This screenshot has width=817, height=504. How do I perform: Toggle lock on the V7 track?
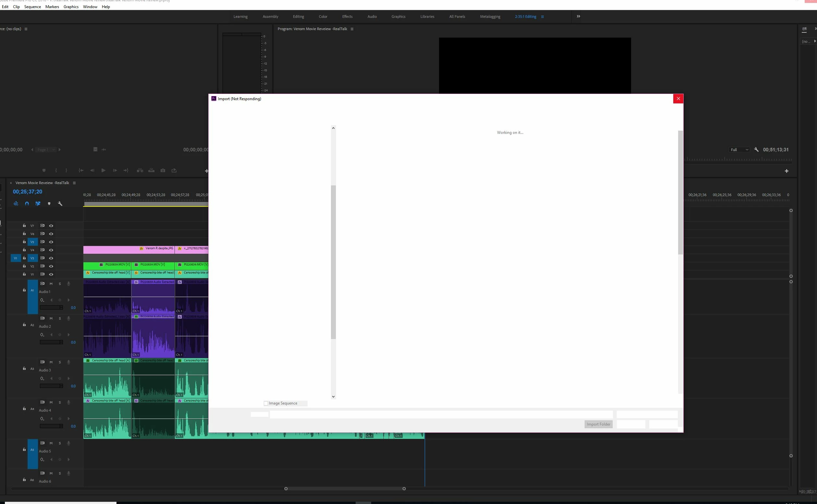(24, 225)
